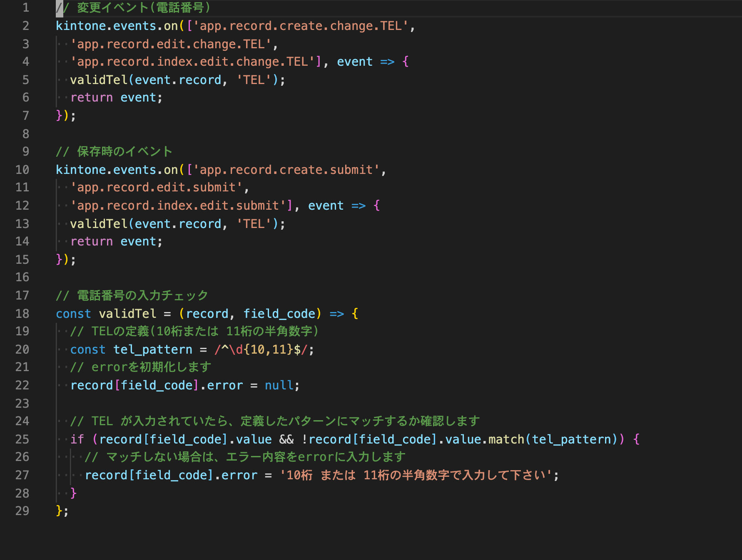Click the null keyword on line 22
Viewport: 742px width, 560px height.
point(279,386)
